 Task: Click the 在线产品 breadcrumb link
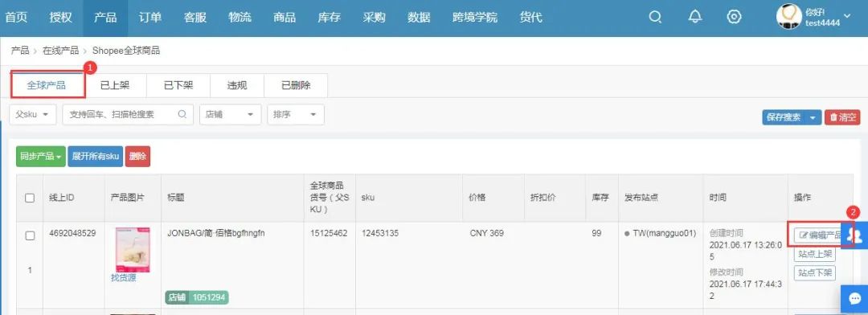click(60, 51)
